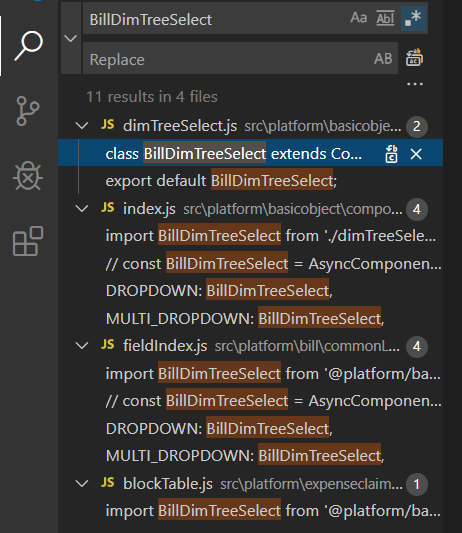Open the Extensions view
Screen dimensions: 462x533
pyautogui.click(x=28, y=241)
